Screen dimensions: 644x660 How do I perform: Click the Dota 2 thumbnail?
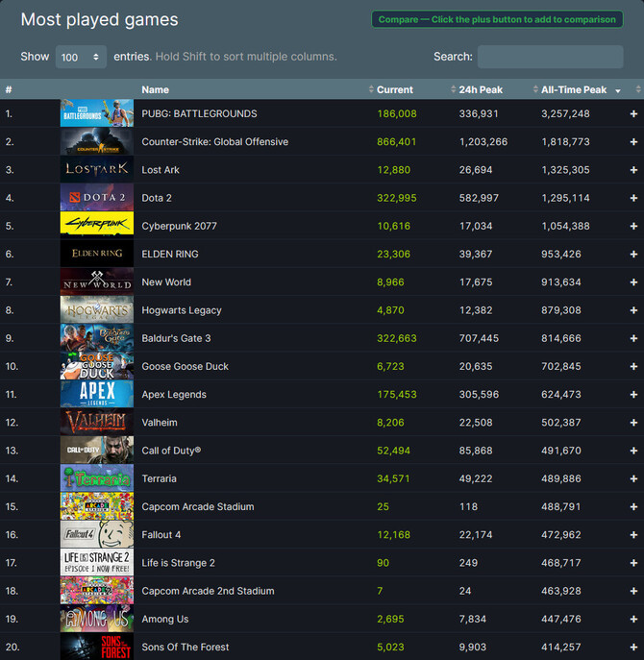tap(97, 197)
